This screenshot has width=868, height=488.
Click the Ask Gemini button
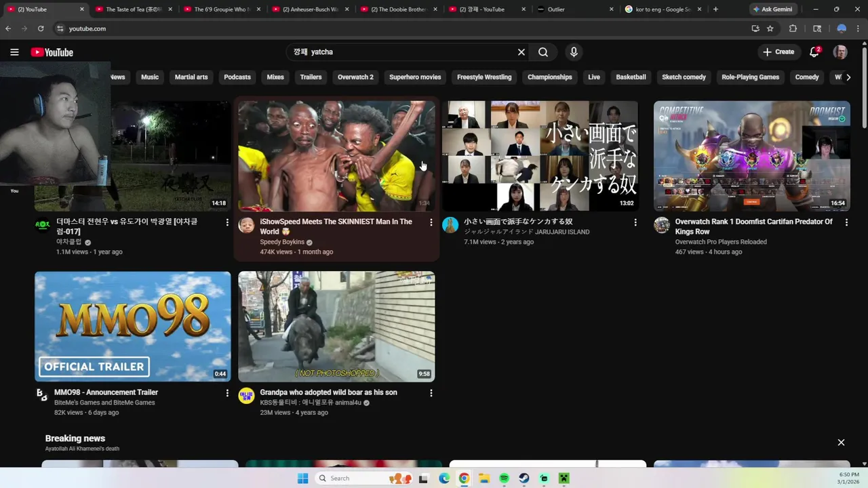(x=772, y=9)
